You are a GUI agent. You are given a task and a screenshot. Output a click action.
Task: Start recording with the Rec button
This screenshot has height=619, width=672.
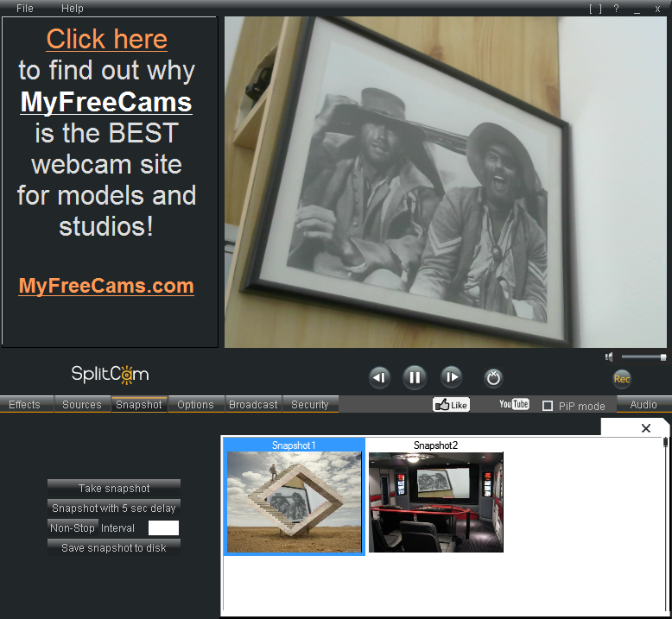(621, 379)
